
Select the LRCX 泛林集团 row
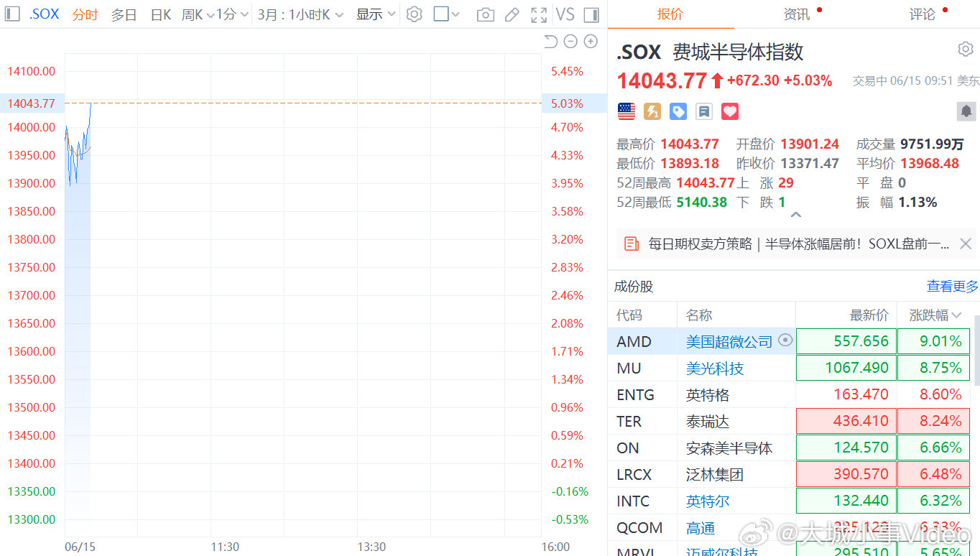click(x=790, y=474)
